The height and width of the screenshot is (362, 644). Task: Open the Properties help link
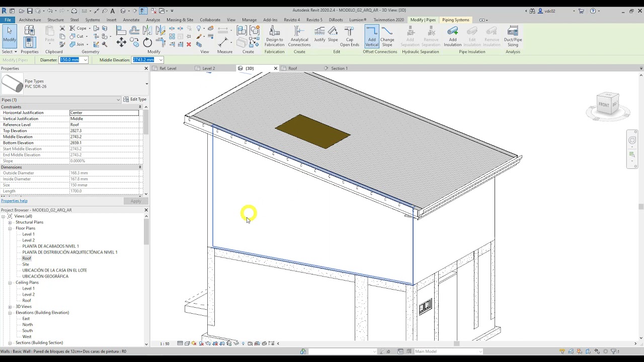14,201
